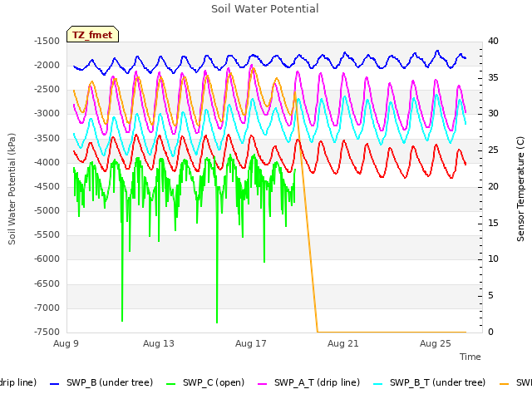Click the 40 right axis value

(x=493, y=41)
